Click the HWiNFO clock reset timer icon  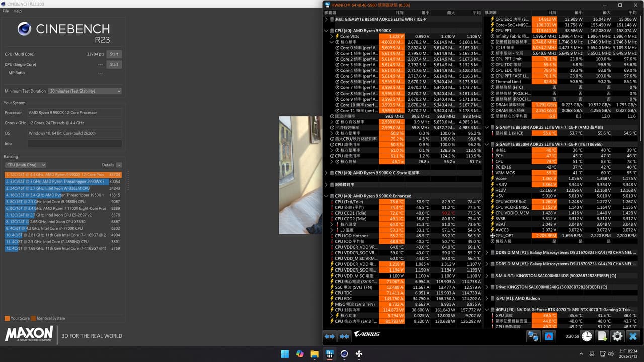click(x=587, y=336)
